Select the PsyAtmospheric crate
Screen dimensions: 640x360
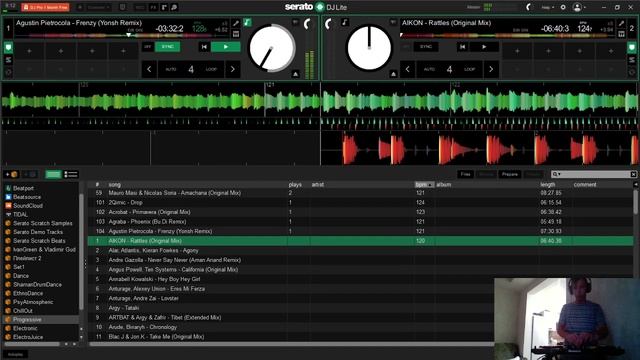[33, 302]
